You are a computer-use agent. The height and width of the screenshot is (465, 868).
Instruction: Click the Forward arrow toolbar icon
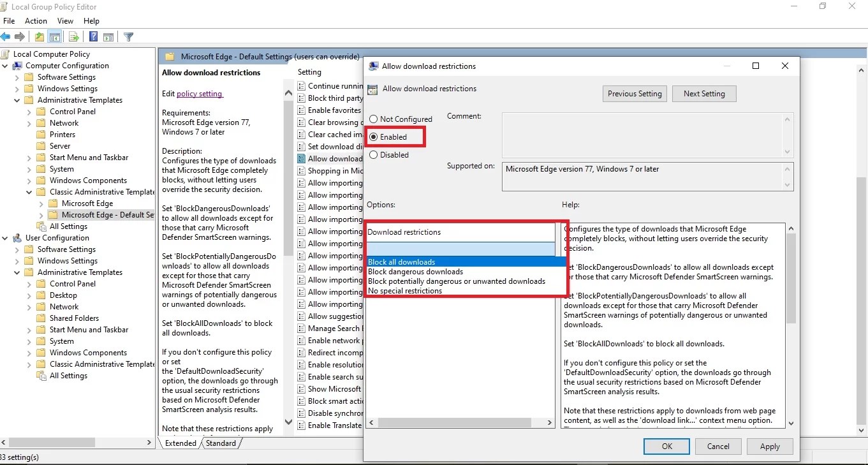20,37
